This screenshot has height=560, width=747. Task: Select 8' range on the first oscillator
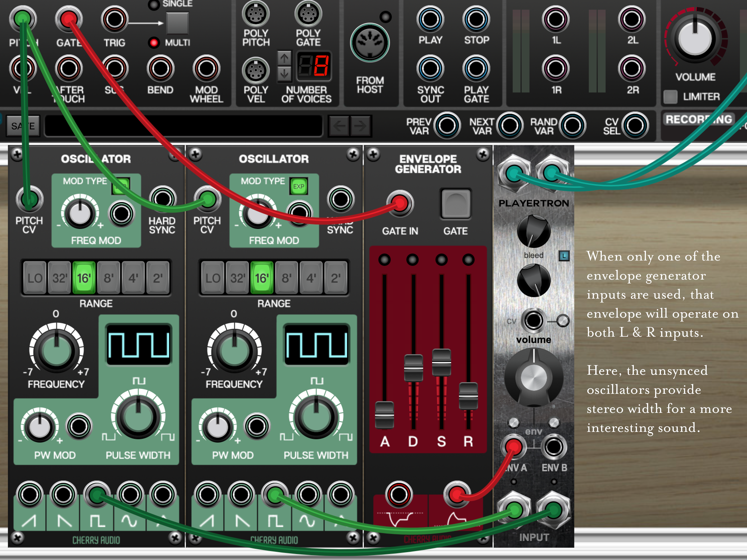(108, 278)
